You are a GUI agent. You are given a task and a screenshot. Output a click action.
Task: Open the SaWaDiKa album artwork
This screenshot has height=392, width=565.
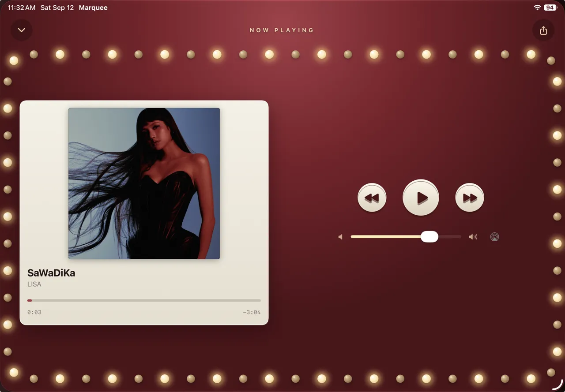pyautogui.click(x=144, y=183)
